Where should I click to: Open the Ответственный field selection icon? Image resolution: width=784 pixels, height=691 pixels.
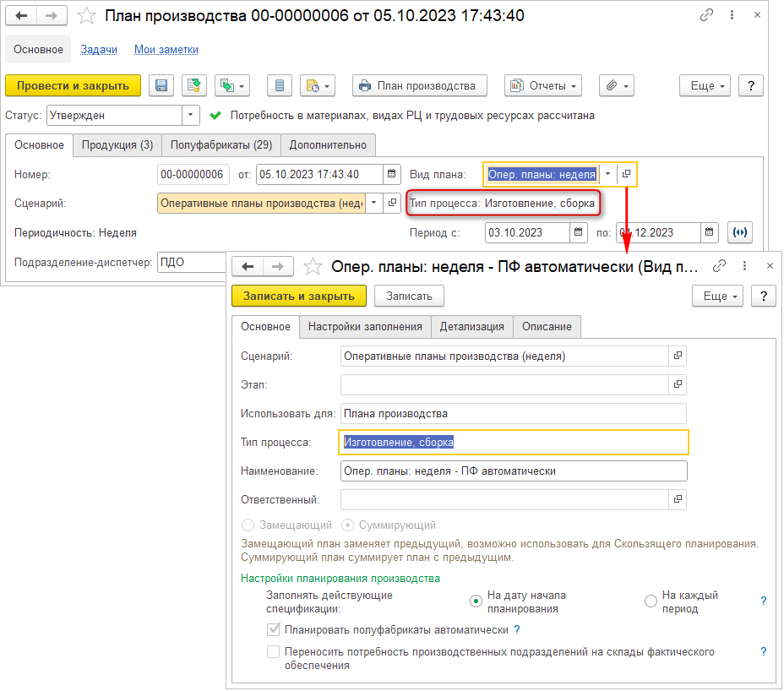click(x=678, y=500)
